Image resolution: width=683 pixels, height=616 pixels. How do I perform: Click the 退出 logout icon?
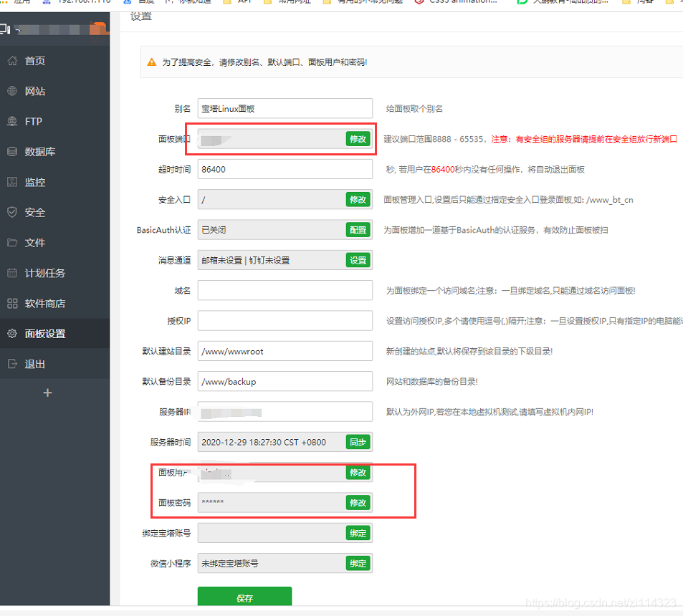(x=33, y=363)
